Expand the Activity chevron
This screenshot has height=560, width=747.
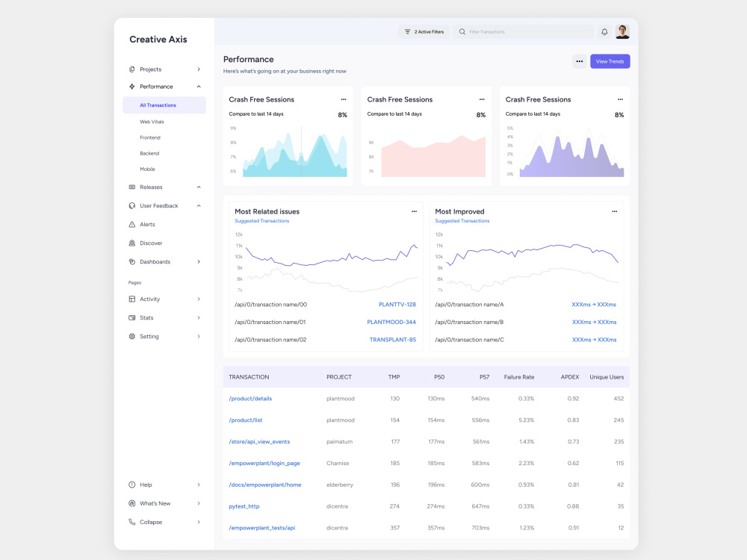pyautogui.click(x=199, y=299)
